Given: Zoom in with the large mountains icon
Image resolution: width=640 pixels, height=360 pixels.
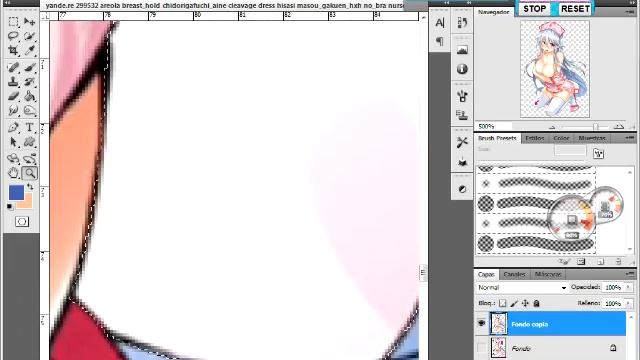Looking at the screenshot, I should coord(619,127).
